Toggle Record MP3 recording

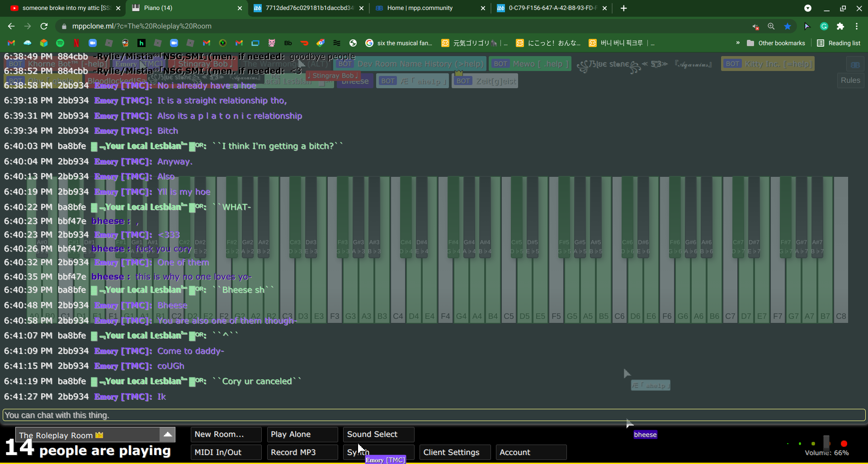pyautogui.click(x=302, y=452)
